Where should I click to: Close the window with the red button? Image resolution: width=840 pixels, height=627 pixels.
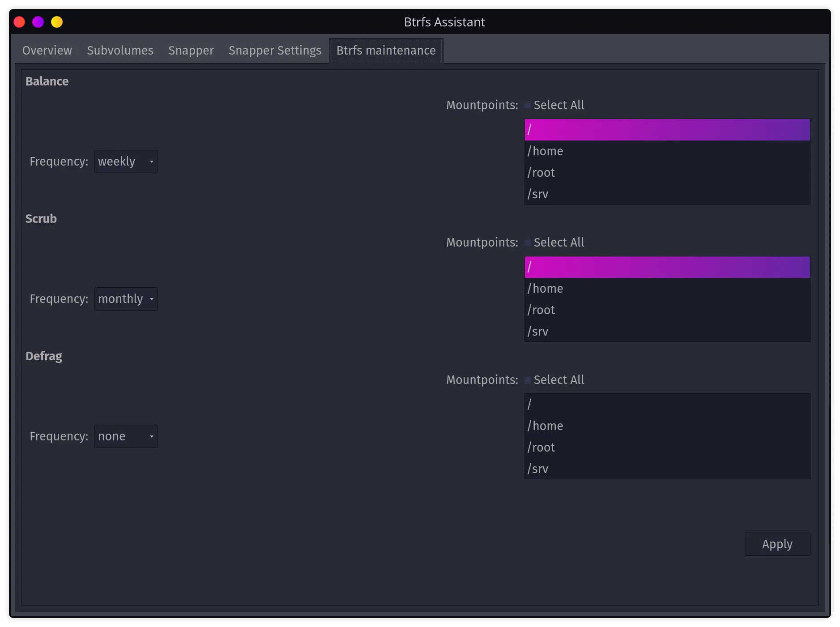[19, 22]
